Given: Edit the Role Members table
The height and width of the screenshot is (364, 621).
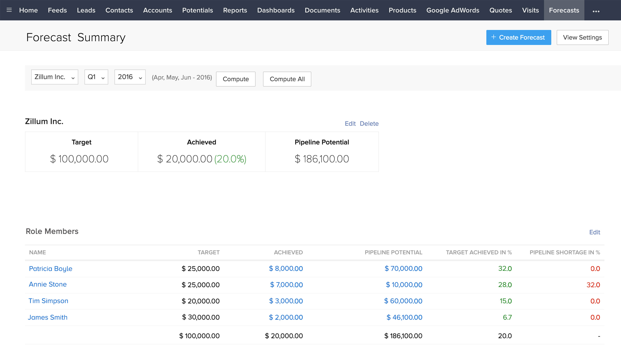Looking at the screenshot, I should pyautogui.click(x=594, y=232).
